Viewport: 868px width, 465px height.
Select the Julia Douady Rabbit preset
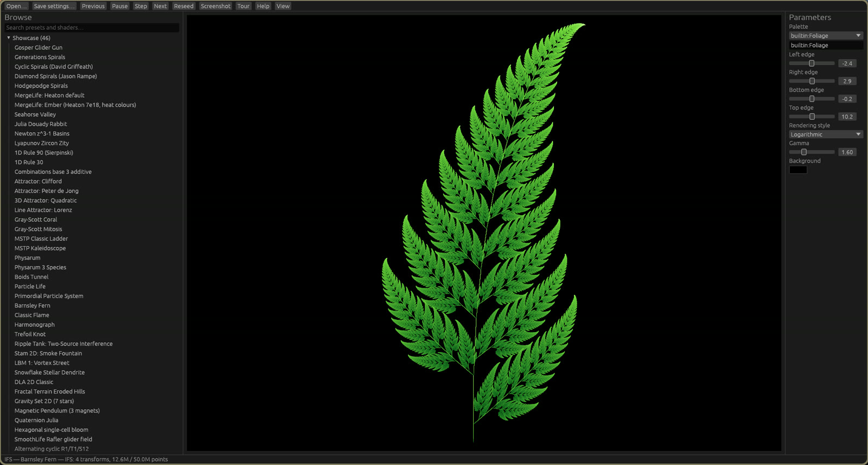41,124
